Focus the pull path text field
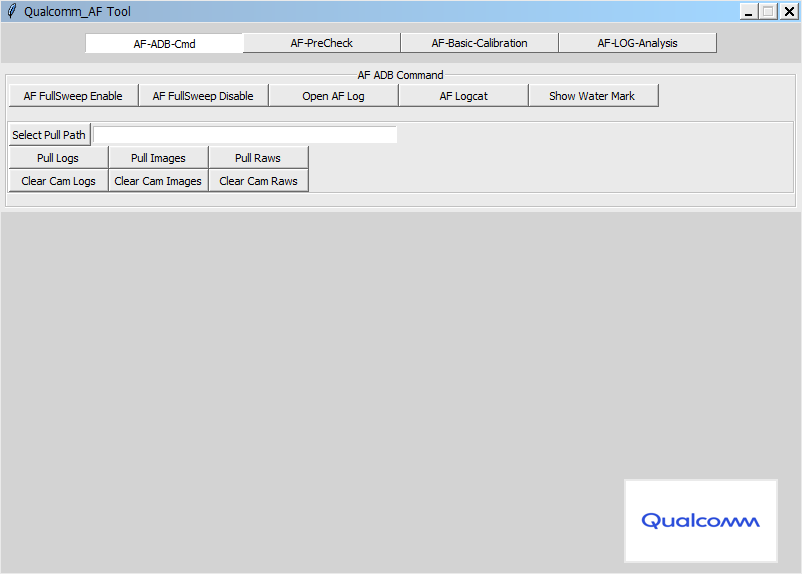802x574 pixels. click(x=245, y=135)
